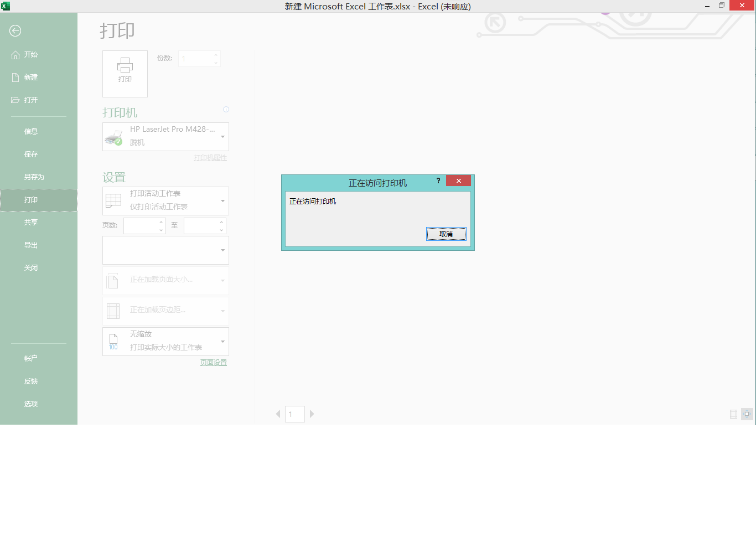This screenshot has width=756, height=557.
Task: Click the 份数 copies input field
Action: tap(195, 59)
